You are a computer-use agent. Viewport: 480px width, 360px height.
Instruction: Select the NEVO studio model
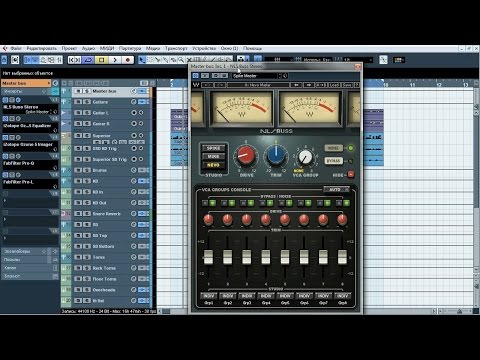[x=214, y=165]
